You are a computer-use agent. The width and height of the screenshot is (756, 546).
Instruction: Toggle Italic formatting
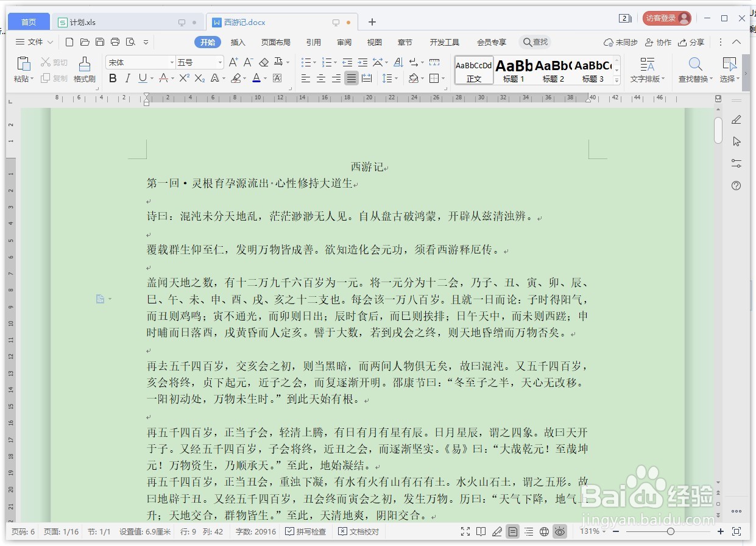coord(127,78)
